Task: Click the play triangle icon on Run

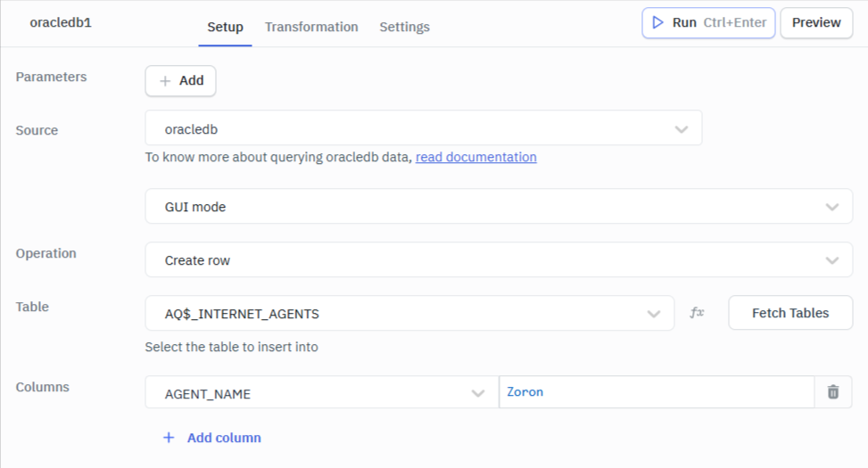Action: (657, 22)
